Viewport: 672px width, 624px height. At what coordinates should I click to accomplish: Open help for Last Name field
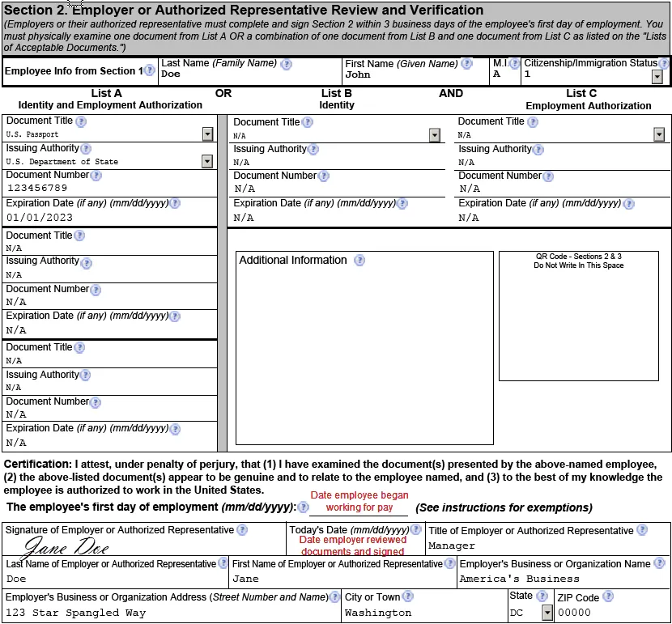286,63
